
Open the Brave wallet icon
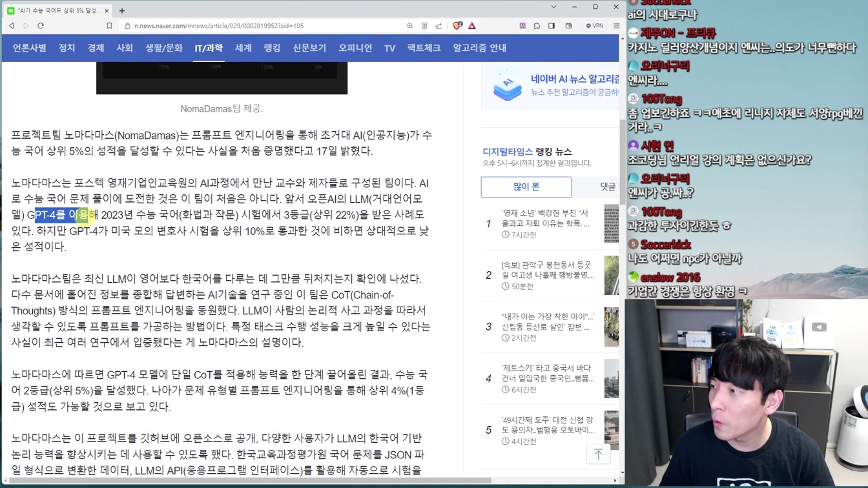569,26
